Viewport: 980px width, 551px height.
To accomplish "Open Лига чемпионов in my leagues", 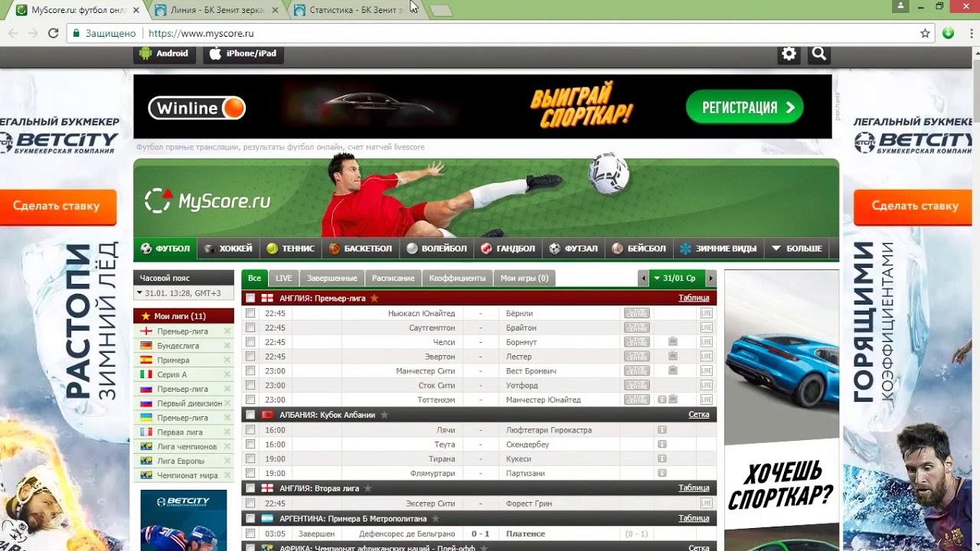I will click(x=187, y=447).
